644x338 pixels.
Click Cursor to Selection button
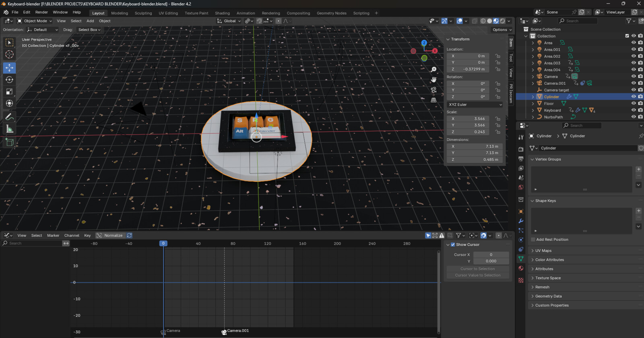pos(478,269)
